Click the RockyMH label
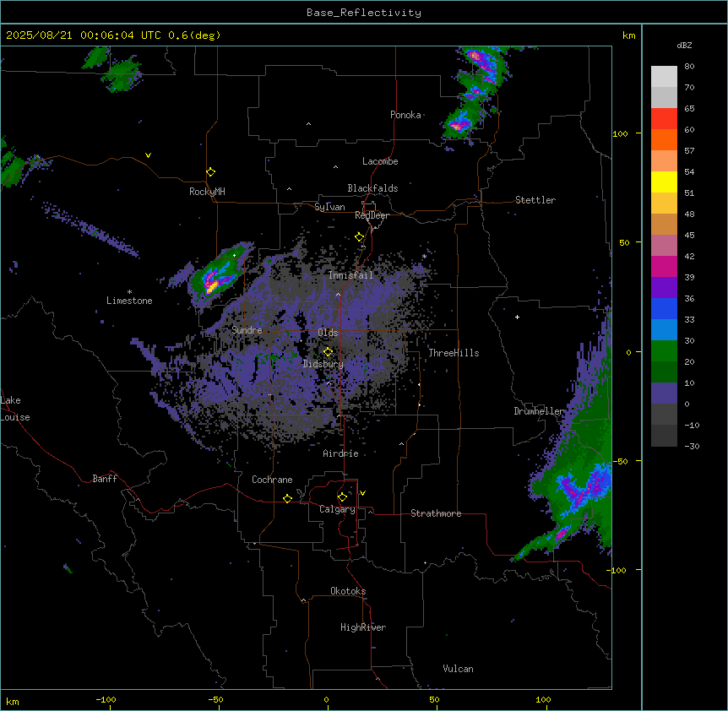The image size is (728, 711). (207, 192)
